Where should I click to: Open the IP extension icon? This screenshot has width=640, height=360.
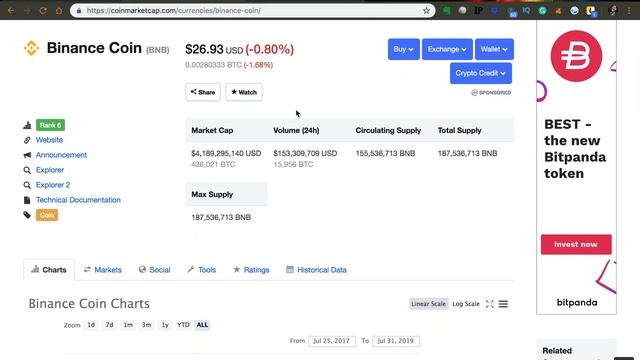478,11
